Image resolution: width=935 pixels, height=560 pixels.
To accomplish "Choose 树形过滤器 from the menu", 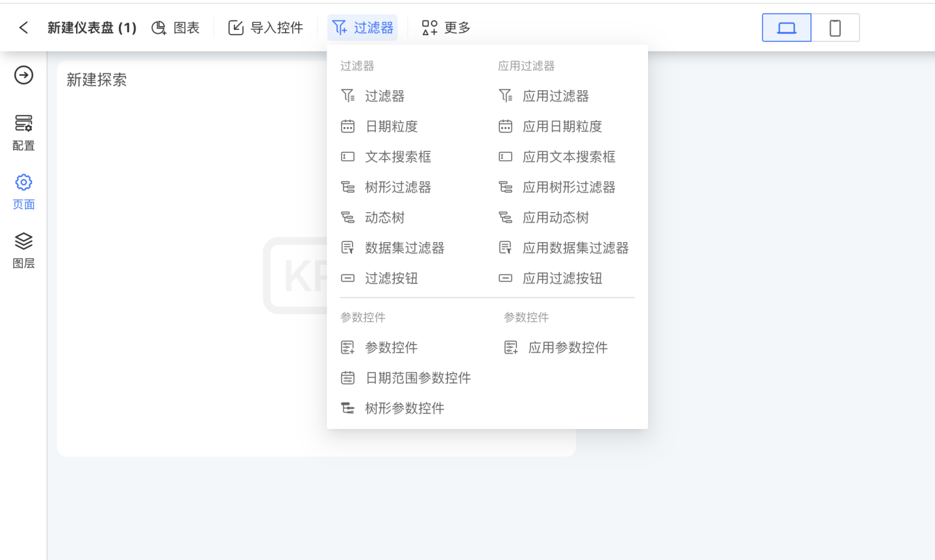I will tap(397, 188).
